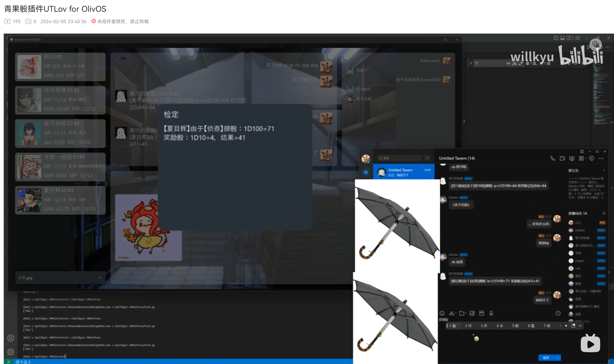
Task: Open the emoji picker in chat toolbar
Action: click(x=442, y=313)
